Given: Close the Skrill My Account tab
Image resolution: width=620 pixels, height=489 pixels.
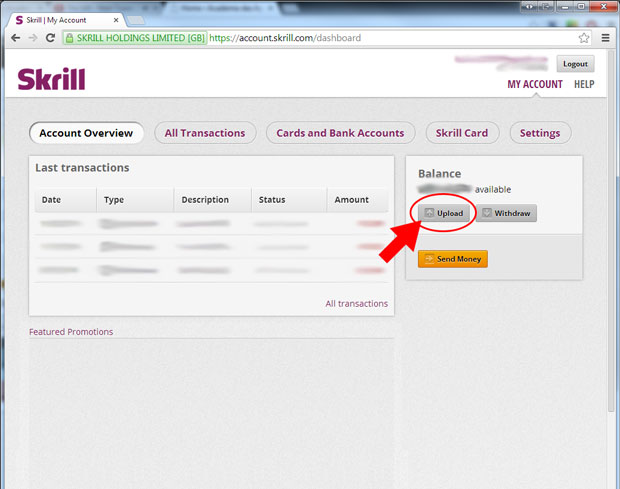Looking at the screenshot, I should (116, 20).
